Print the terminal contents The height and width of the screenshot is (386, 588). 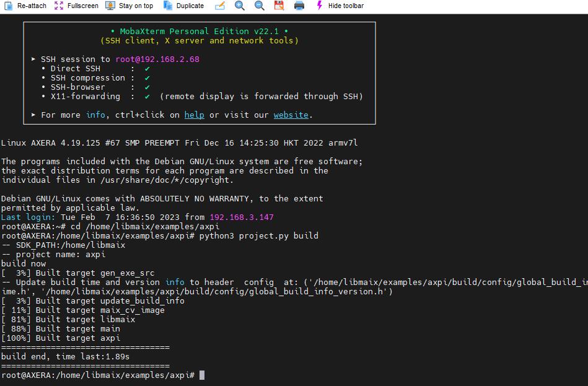coord(299,6)
